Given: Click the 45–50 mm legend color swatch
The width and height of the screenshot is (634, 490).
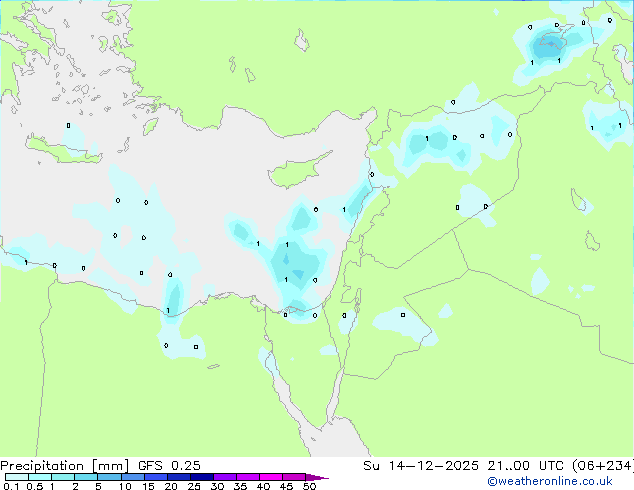Looking at the screenshot, I should (294, 477).
